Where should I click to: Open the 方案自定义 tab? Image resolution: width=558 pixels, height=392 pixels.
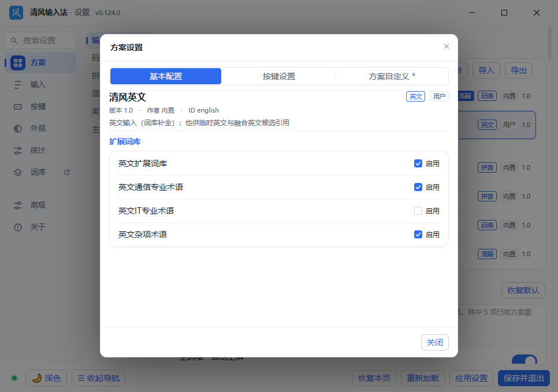[392, 76]
